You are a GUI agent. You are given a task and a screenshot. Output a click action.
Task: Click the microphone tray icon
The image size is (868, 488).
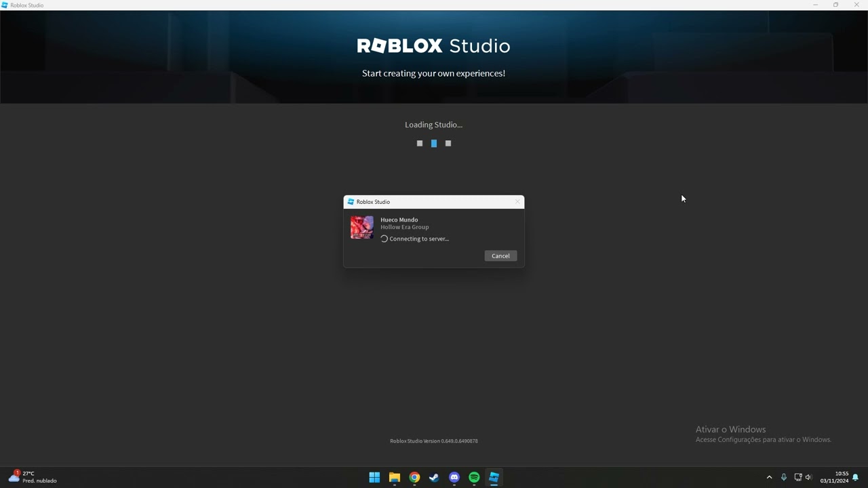[783, 477]
